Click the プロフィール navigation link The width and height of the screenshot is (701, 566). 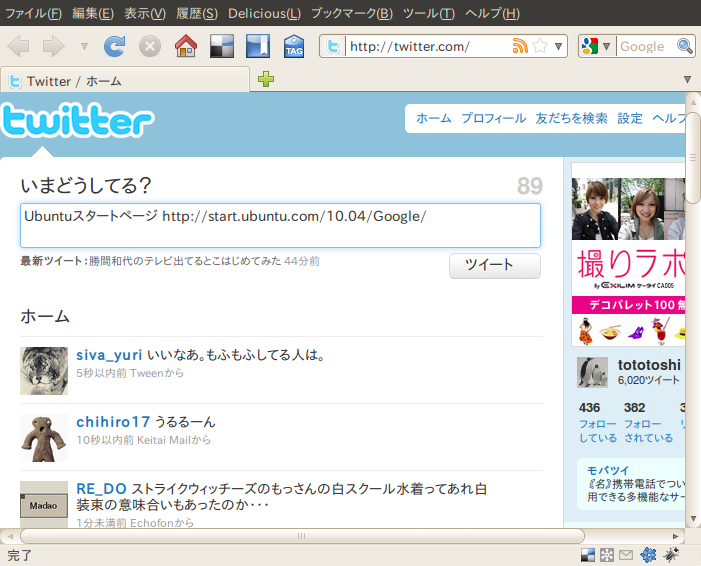[494, 118]
